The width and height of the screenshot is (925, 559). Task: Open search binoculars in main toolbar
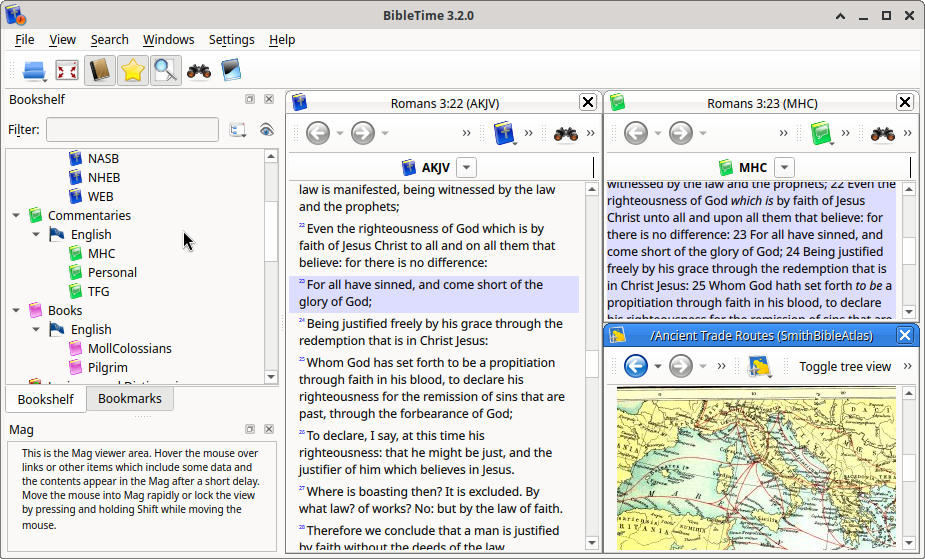point(199,71)
